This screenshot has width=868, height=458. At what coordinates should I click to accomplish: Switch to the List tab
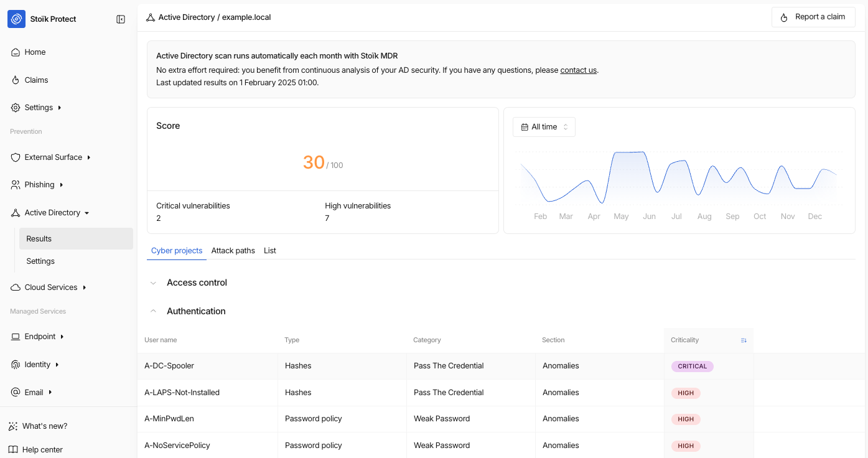[x=269, y=251]
